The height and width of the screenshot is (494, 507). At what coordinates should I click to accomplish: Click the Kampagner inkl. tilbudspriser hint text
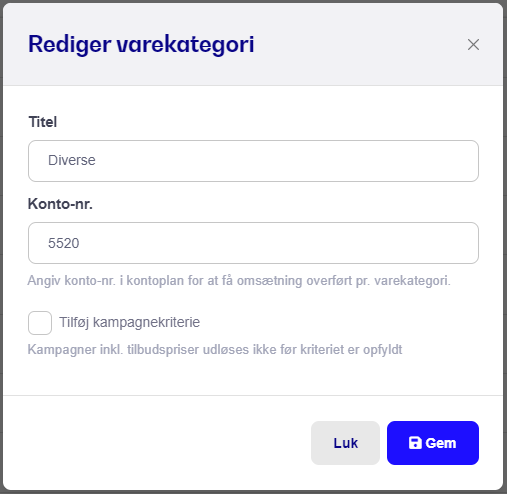[x=215, y=350]
